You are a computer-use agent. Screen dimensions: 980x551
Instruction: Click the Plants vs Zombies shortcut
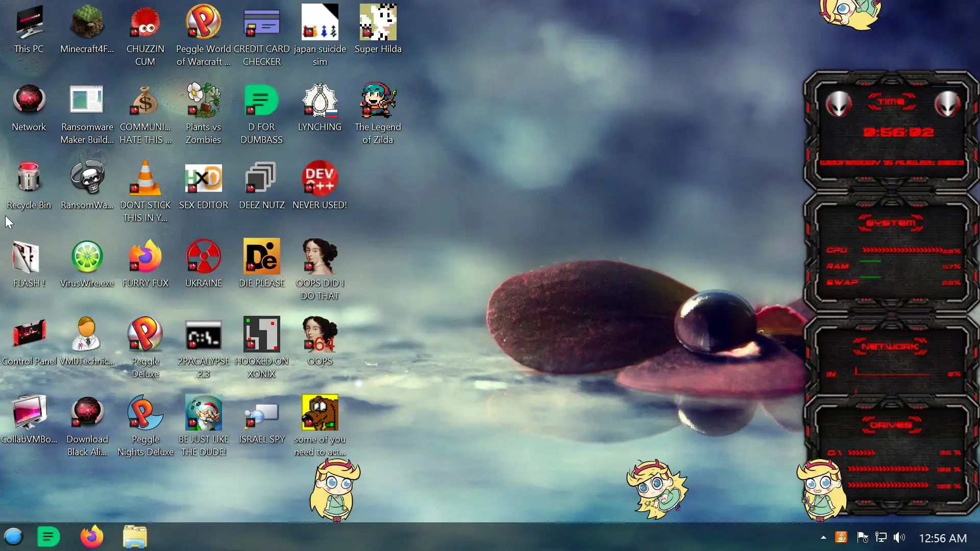tap(203, 101)
